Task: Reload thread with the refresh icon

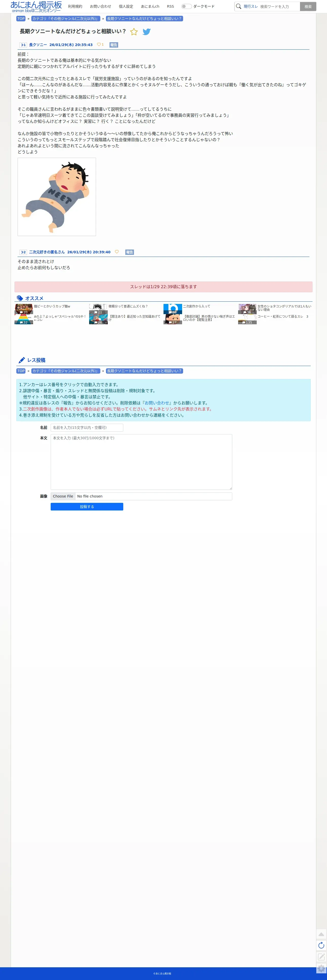Action: coord(321,945)
